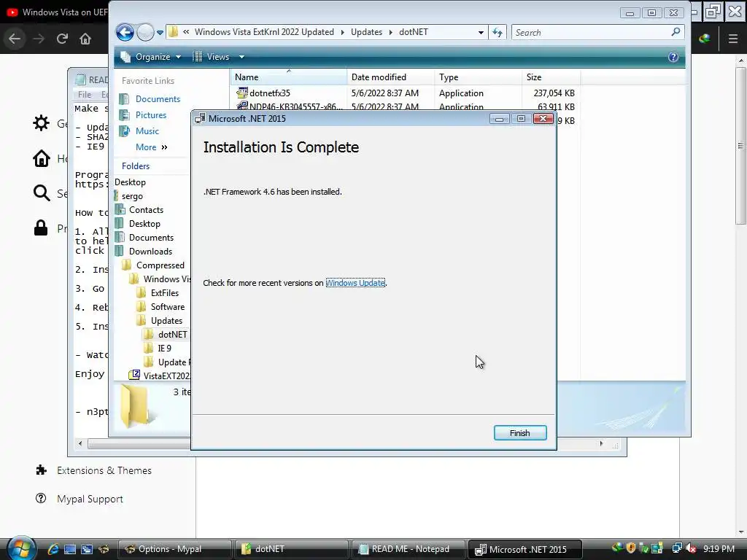This screenshot has width=747, height=560.
Task: Click Windows Vista ExtKrnl 2022 Updated breadcrumb
Action: [x=264, y=32]
